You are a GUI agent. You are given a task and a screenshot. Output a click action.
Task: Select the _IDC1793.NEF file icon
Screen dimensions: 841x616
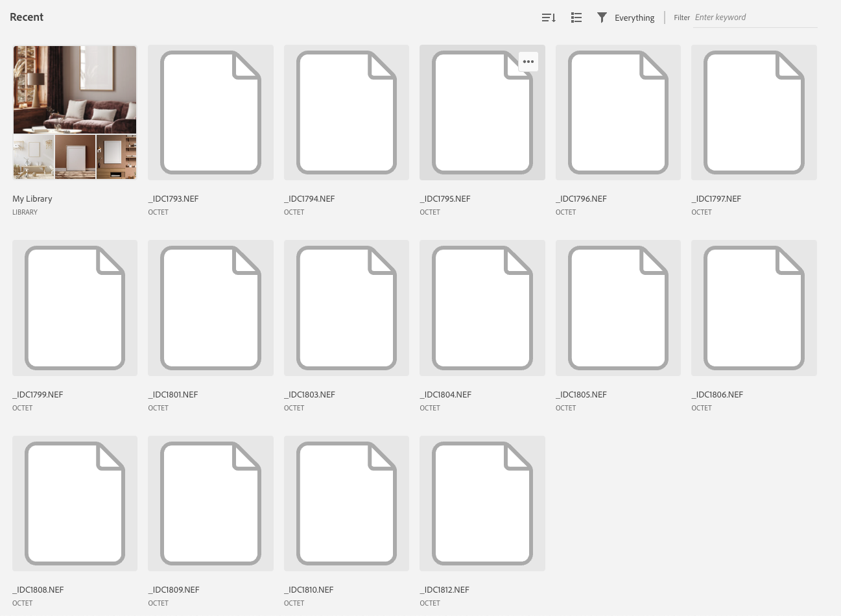pyautogui.click(x=210, y=112)
